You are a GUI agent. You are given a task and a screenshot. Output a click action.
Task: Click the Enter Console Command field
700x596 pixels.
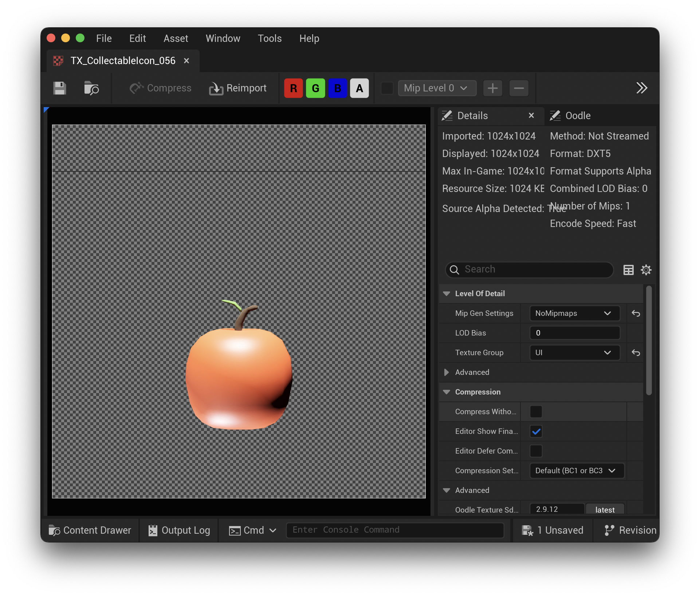[x=395, y=530]
